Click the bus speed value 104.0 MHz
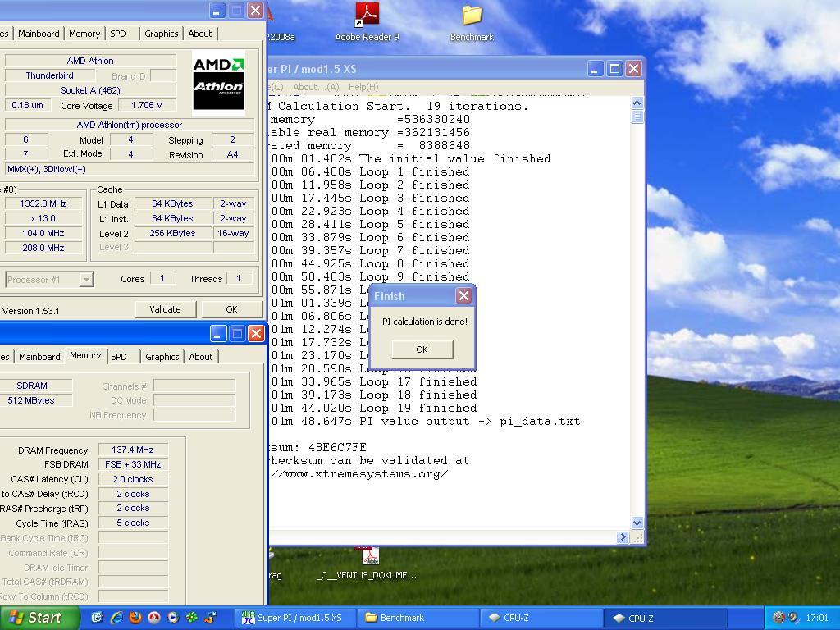The image size is (840, 630). coord(43,233)
